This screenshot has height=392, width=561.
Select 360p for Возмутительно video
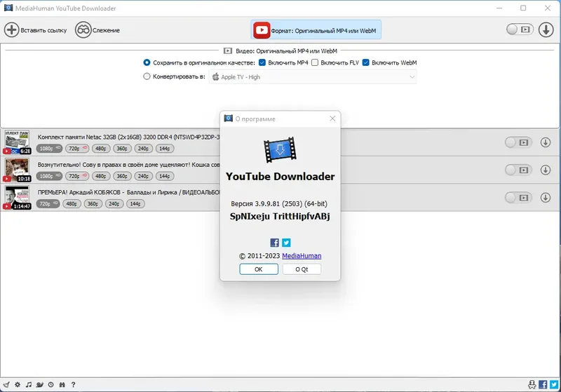122,176
